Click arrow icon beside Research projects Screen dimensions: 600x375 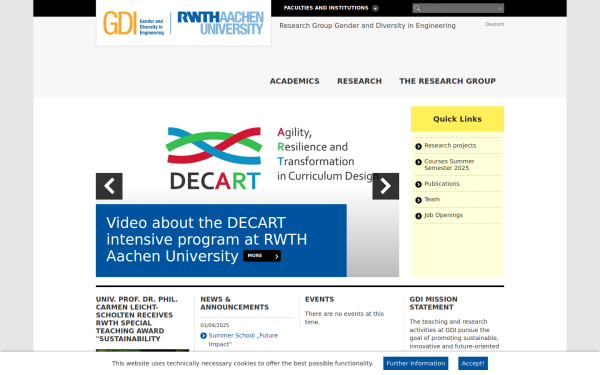click(418, 146)
